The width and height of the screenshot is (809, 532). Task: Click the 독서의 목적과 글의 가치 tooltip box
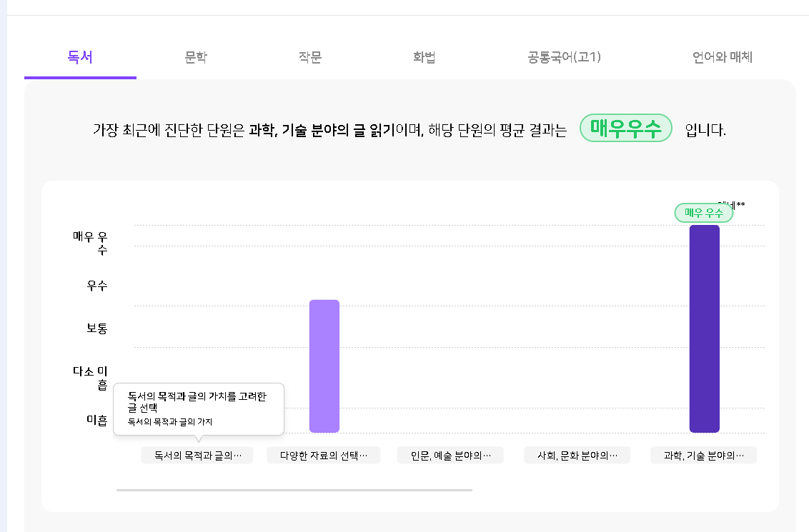pos(199,409)
